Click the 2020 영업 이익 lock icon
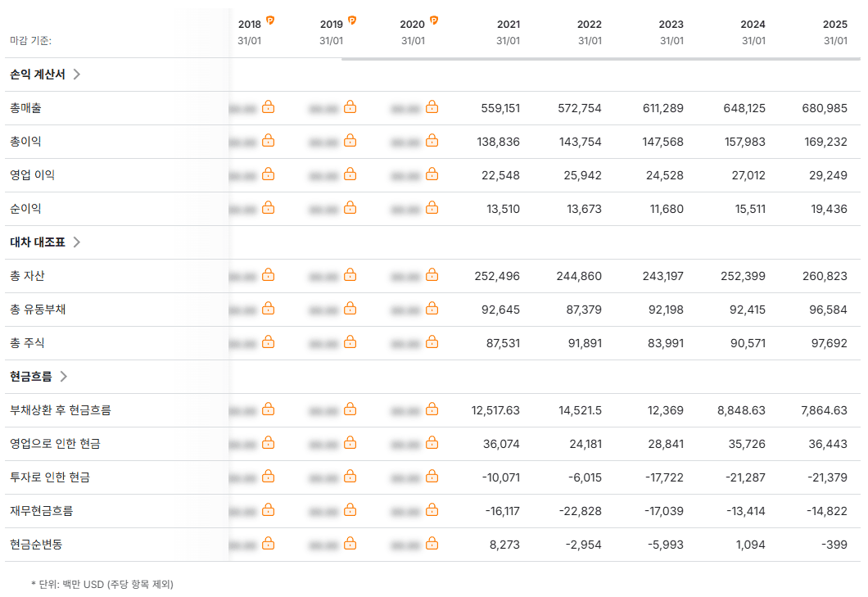The image size is (868, 597). (432, 174)
